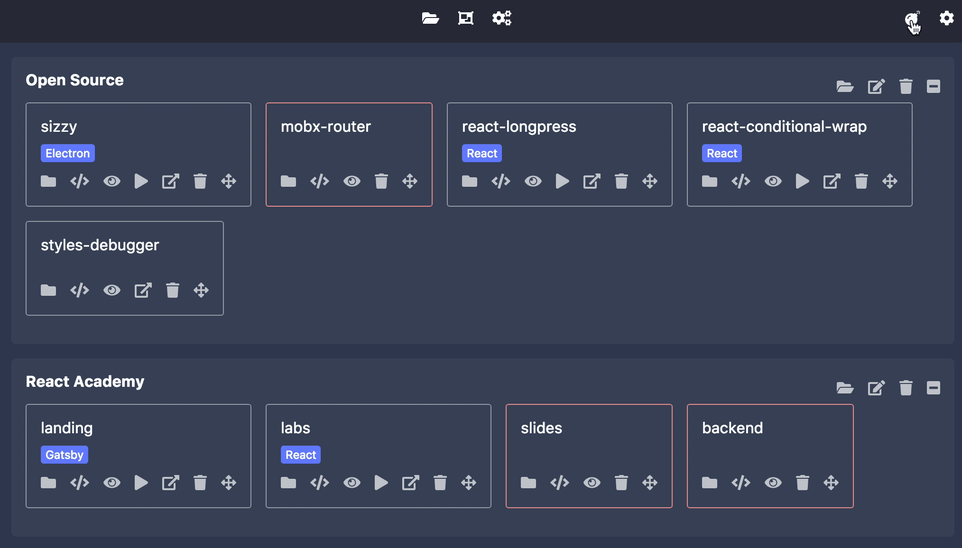Toggle the eye icon on backend
962x548 pixels.
[773, 483]
